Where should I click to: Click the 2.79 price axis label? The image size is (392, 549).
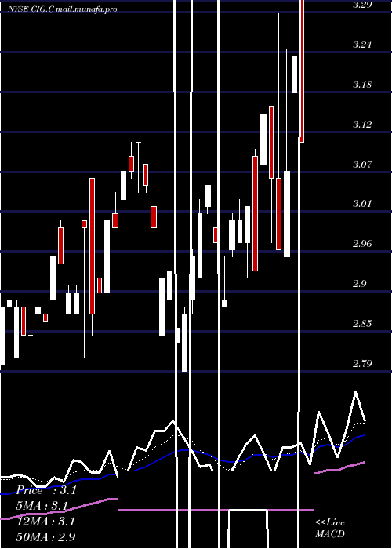tap(362, 363)
